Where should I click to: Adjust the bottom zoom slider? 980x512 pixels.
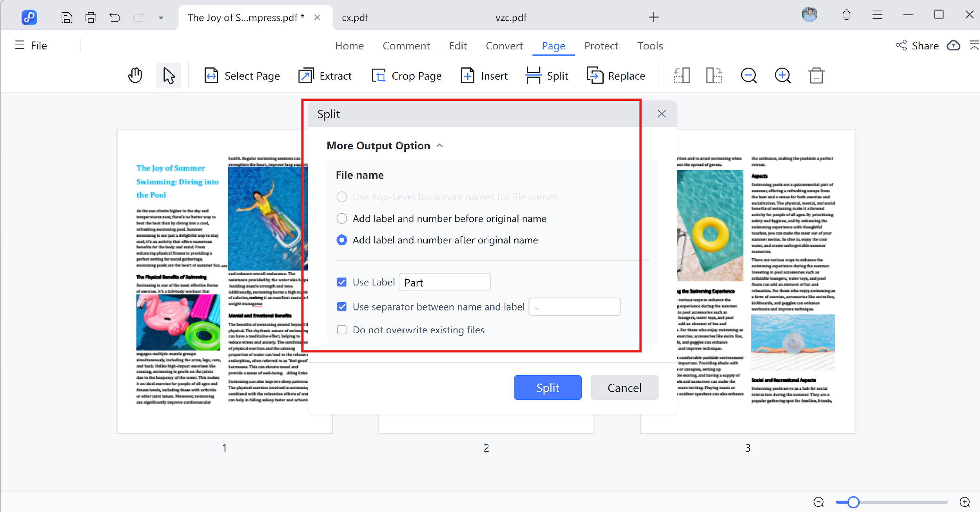pyautogui.click(x=853, y=502)
